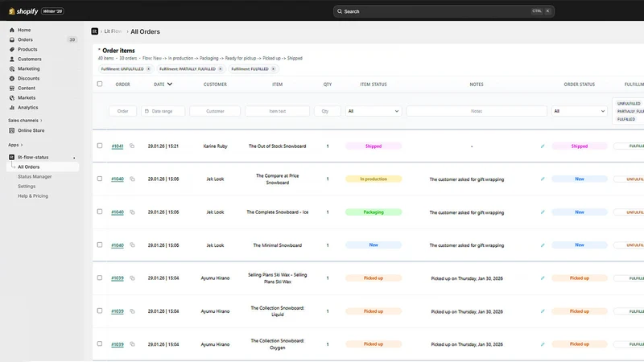Viewport: 644px width, 362px height.
Task: Open the Date range filter field
Action: [x=163, y=111]
